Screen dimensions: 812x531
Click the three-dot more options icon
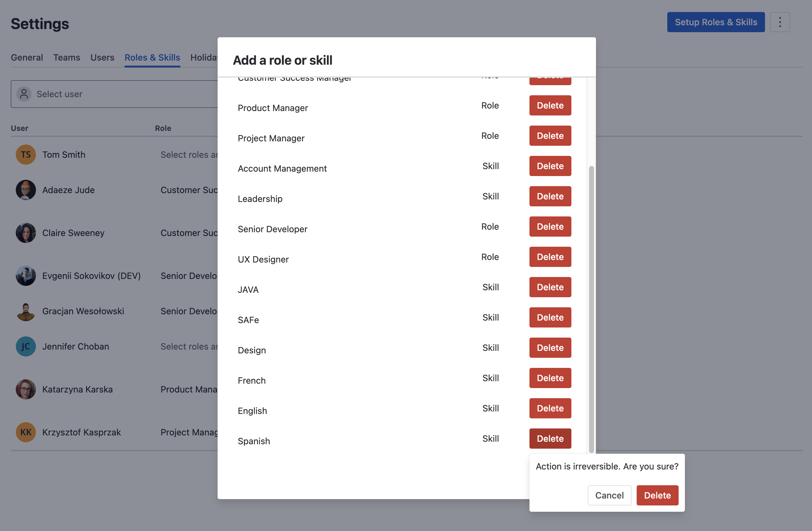(780, 22)
